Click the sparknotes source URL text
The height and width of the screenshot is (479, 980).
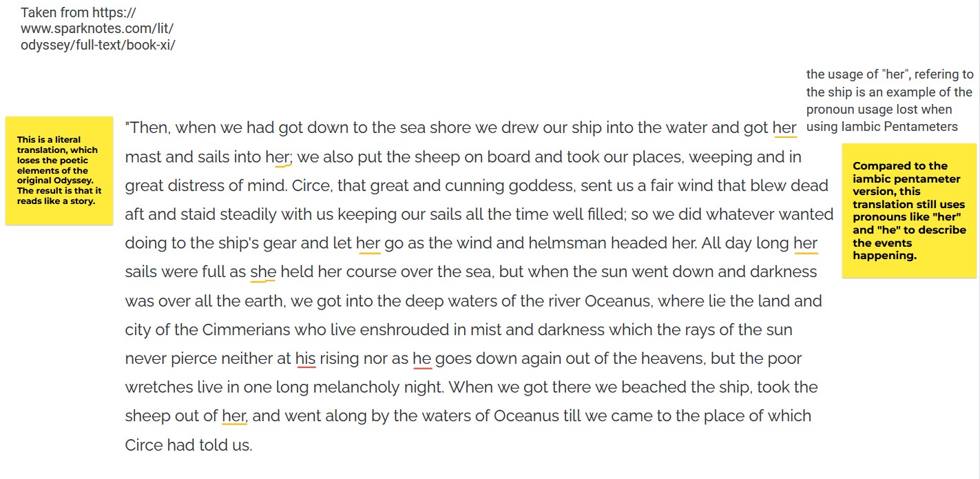click(x=98, y=29)
